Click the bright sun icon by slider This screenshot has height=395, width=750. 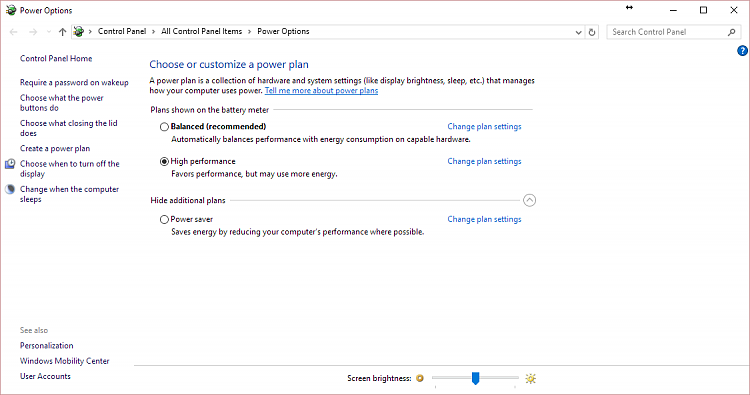(x=530, y=379)
